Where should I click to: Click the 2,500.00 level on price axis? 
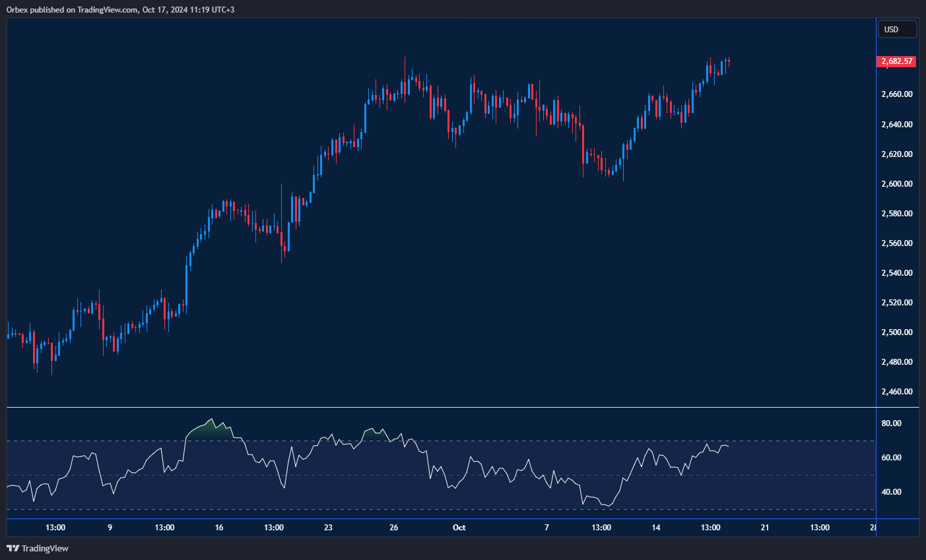coord(897,332)
